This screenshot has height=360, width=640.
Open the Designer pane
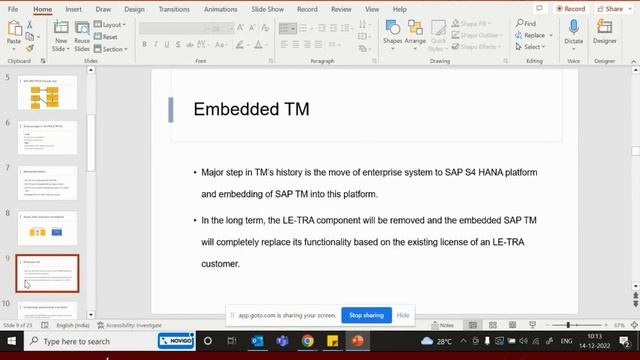604,31
